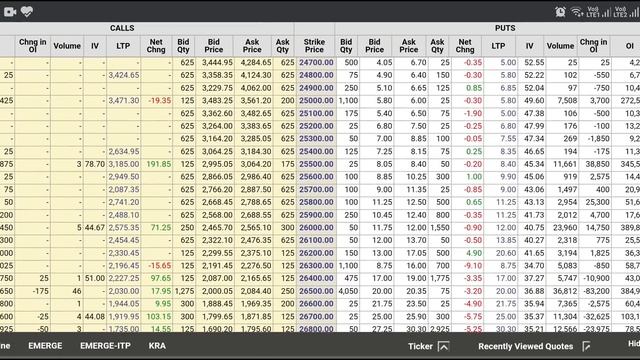The image size is (640, 360).
Task: Open the EMERGE tab
Action: (45, 346)
